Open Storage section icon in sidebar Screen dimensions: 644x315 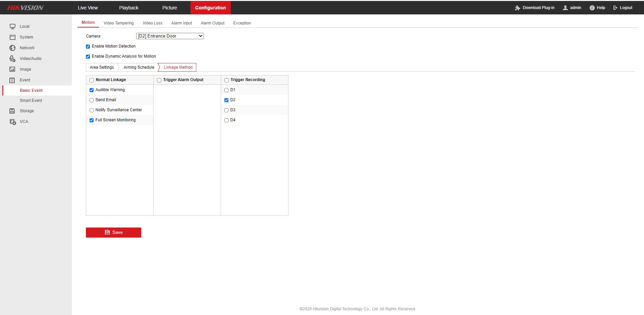(12, 111)
